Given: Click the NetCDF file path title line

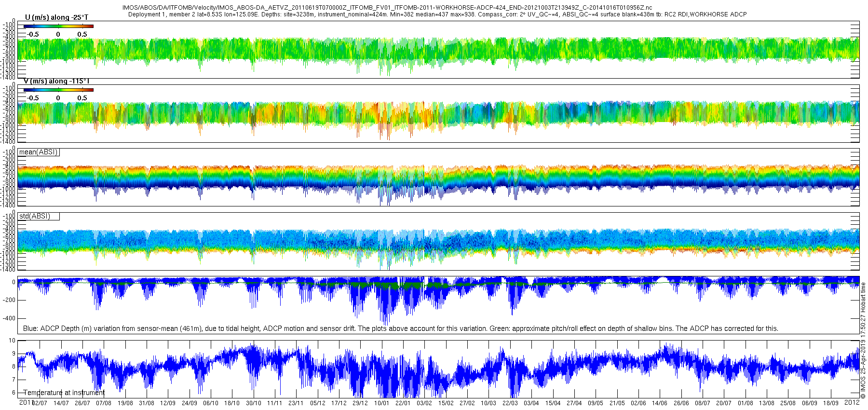Looking at the screenshot, I should pos(387,8).
